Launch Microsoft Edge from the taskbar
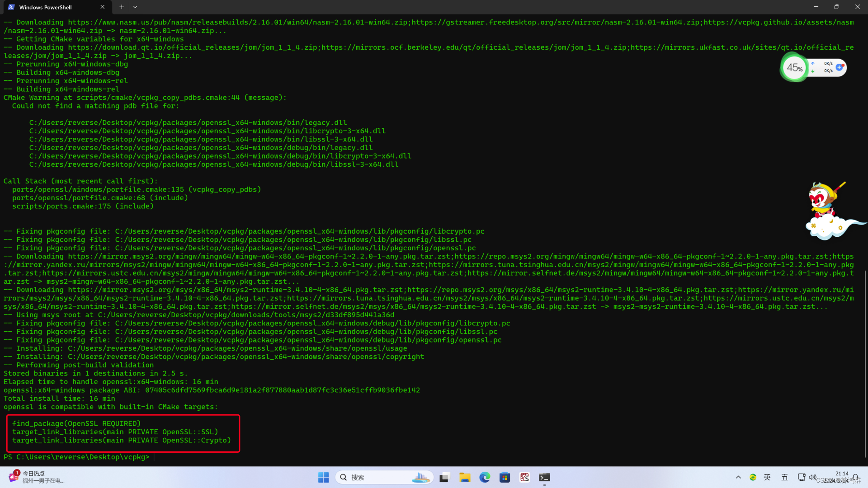Image resolution: width=868 pixels, height=488 pixels. [485, 477]
